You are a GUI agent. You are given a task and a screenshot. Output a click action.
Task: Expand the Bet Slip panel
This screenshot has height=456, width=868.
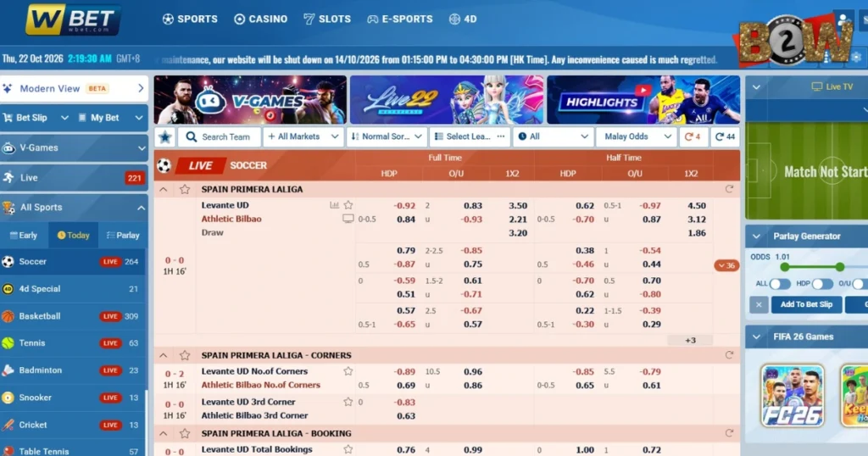tap(37, 117)
